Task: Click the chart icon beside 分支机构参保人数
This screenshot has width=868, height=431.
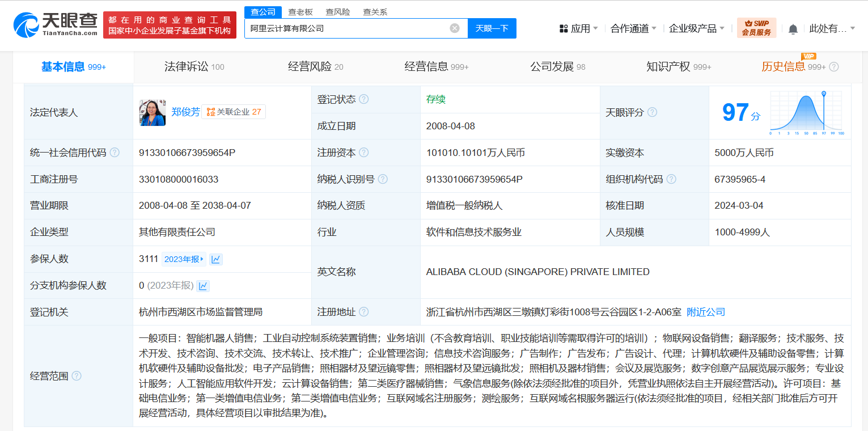Action: pos(203,286)
